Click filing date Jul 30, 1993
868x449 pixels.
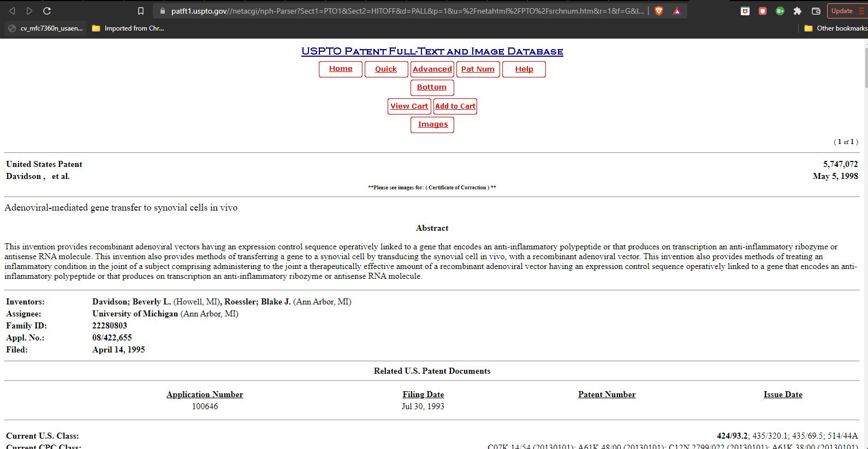(x=423, y=406)
